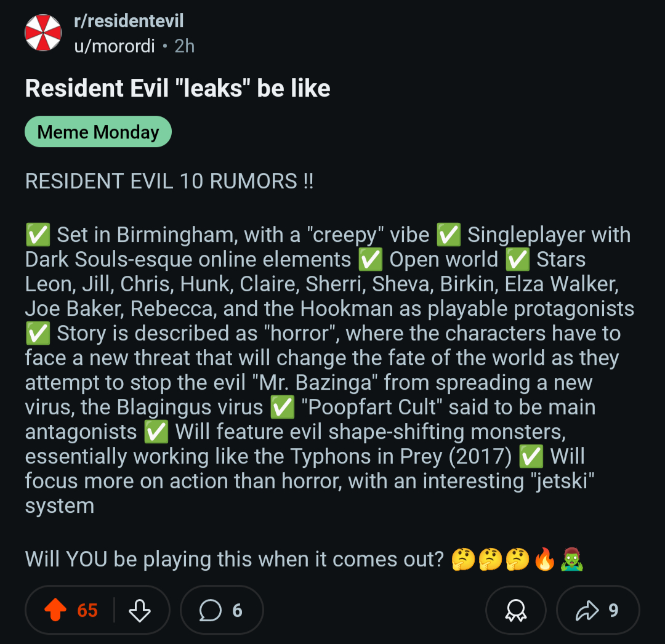
Task: Visit the u/morordi user profile
Action: tap(115, 46)
